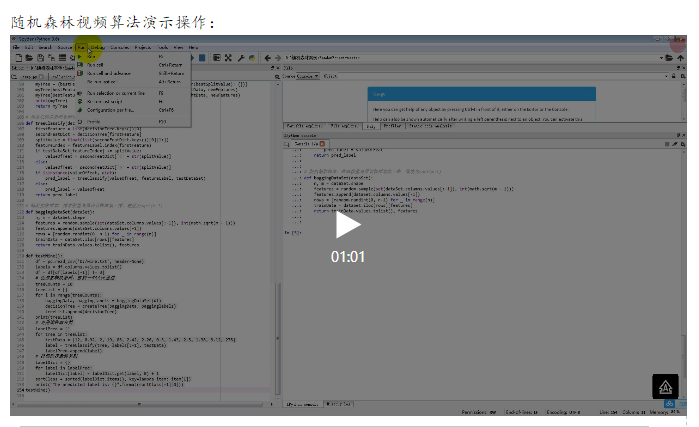
Task: Click the Parent directory up-arrow icon
Action: 680,57
